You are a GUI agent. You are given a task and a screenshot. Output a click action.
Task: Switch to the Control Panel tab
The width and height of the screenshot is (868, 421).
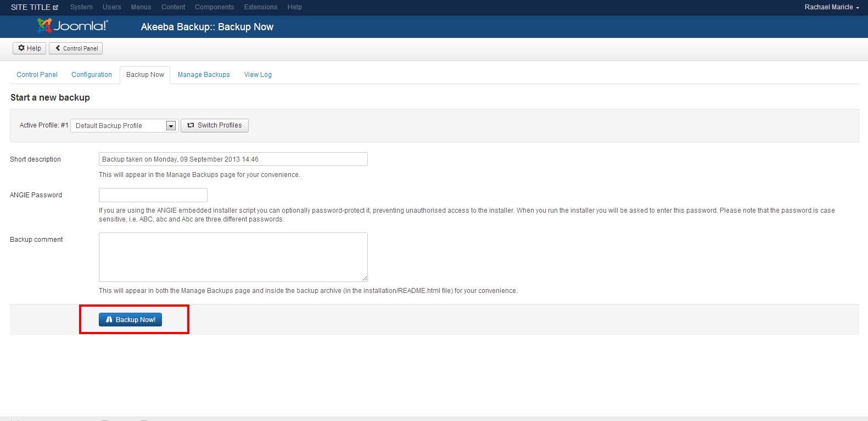point(37,75)
